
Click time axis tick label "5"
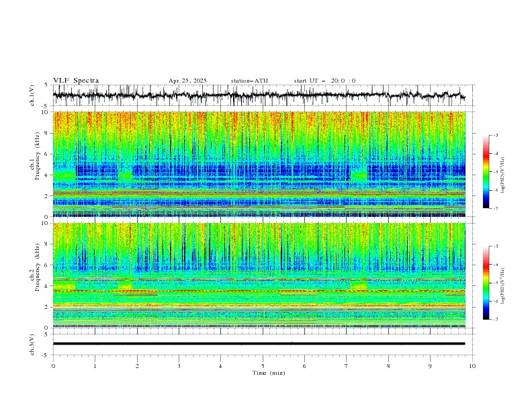pos(263,366)
